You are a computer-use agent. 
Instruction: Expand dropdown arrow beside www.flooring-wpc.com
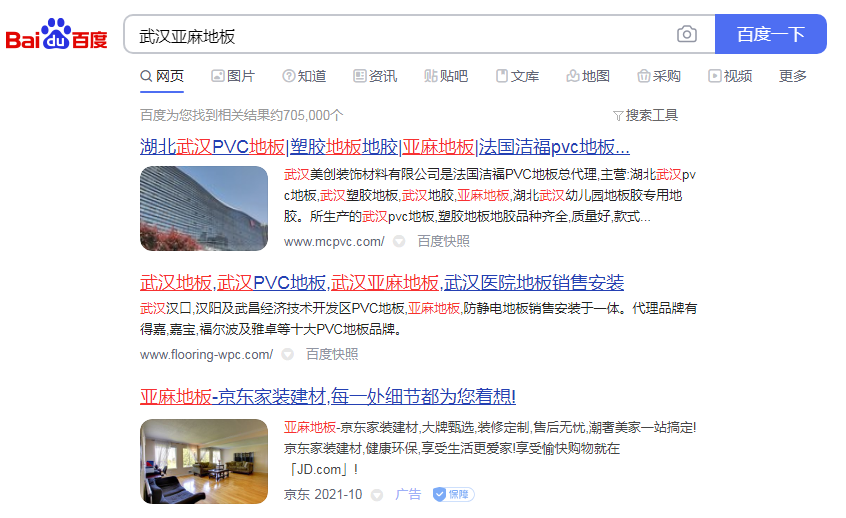point(288,355)
